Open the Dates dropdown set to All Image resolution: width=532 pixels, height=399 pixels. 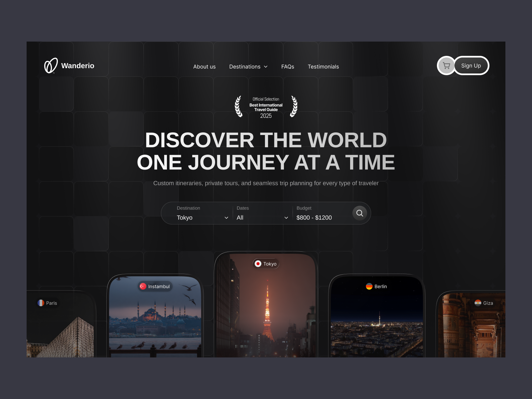click(261, 214)
